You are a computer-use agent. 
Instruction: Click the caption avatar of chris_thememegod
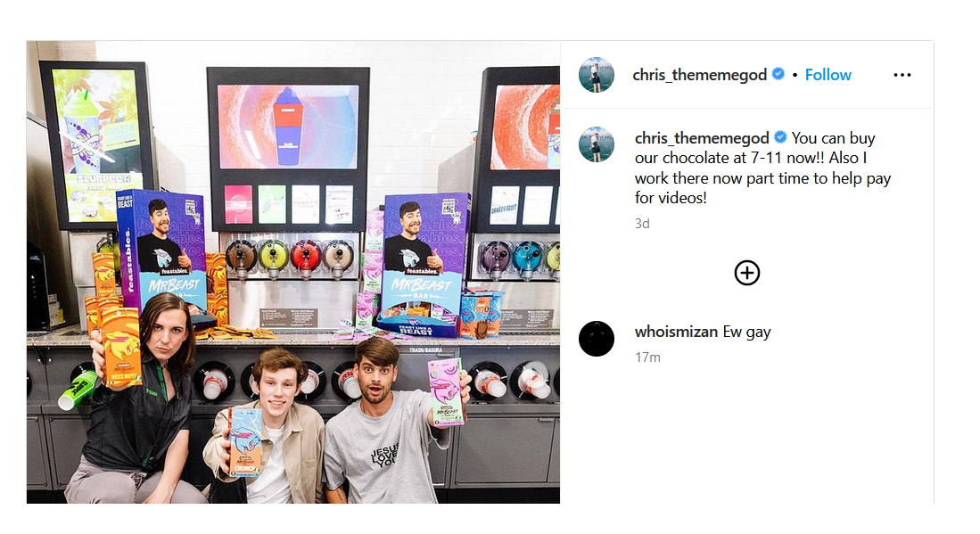(x=597, y=144)
